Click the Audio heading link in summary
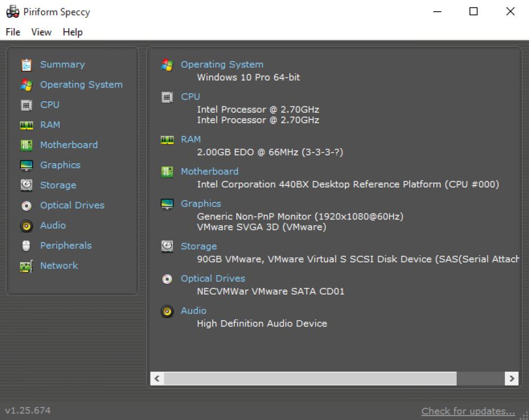This screenshot has width=529, height=420. 194,311
